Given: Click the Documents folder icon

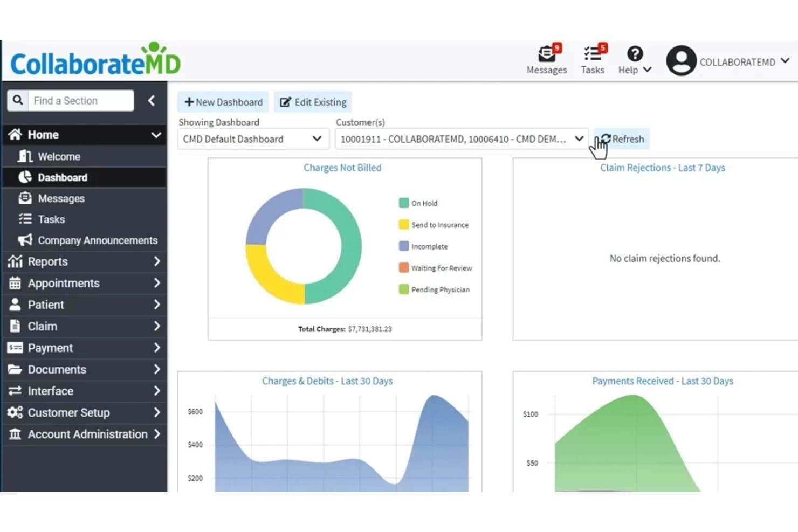Looking at the screenshot, I should [15, 369].
